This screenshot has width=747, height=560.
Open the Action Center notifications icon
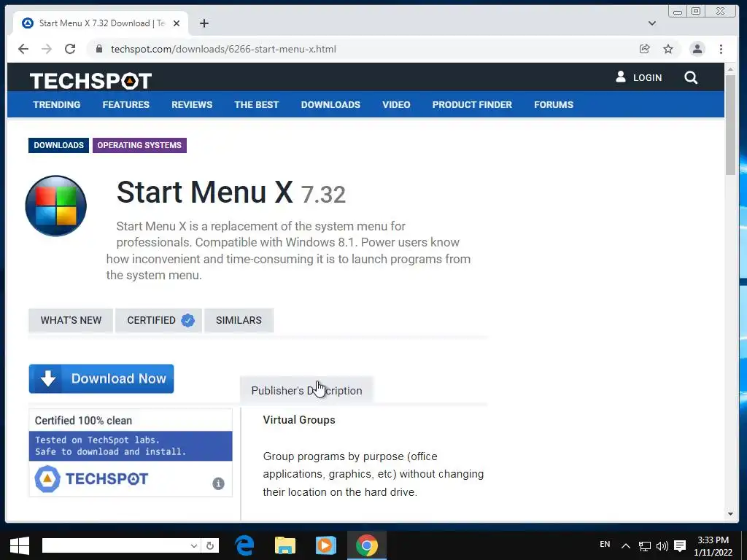[680, 546]
